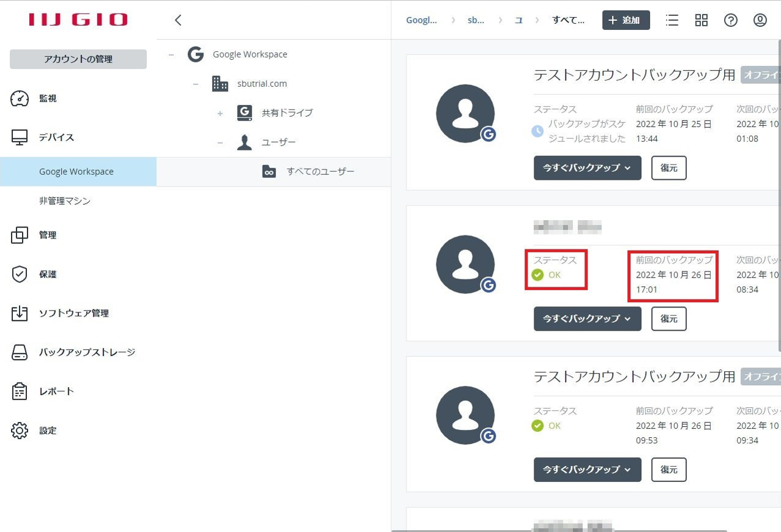Click the IIJ GIO logo
Viewport: 781px width, 532px height.
point(78,20)
